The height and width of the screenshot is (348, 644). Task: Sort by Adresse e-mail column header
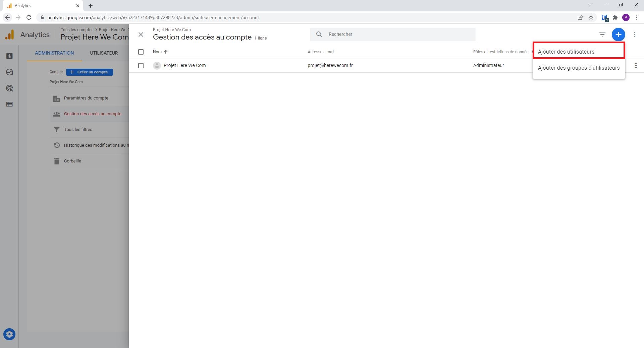click(321, 52)
